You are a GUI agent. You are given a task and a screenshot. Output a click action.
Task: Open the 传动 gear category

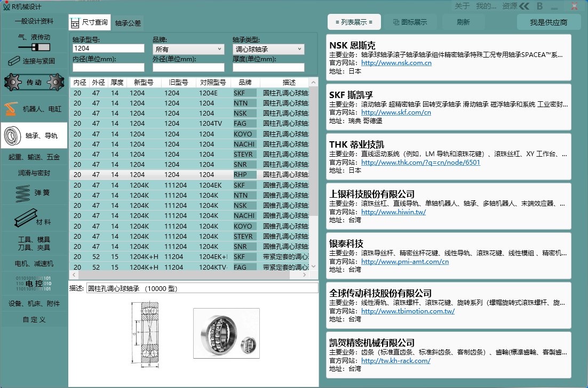click(34, 82)
